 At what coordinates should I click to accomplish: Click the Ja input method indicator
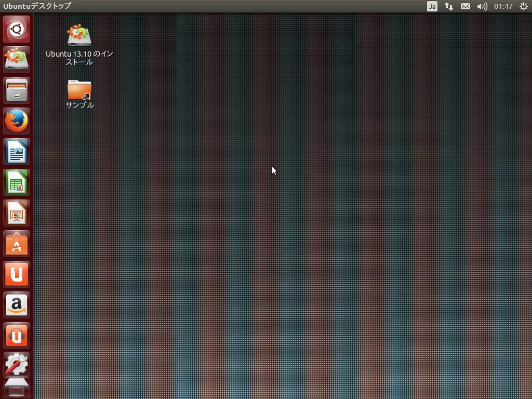(432, 6)
